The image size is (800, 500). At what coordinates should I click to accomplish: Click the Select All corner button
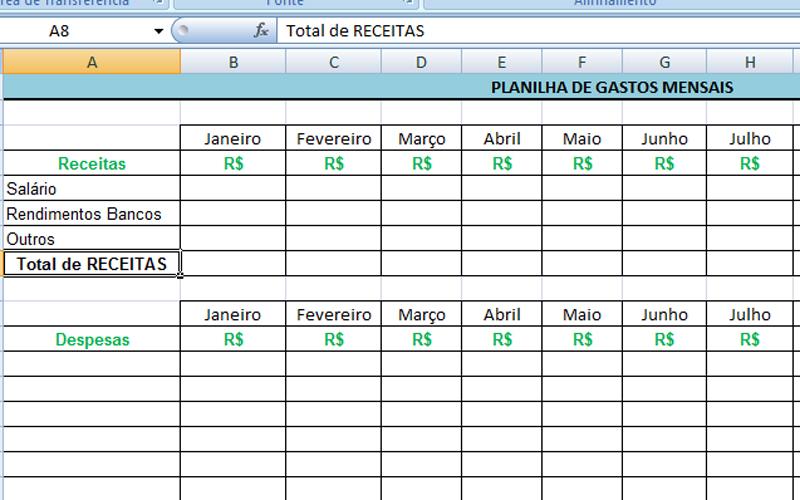(x=2, y=62)
